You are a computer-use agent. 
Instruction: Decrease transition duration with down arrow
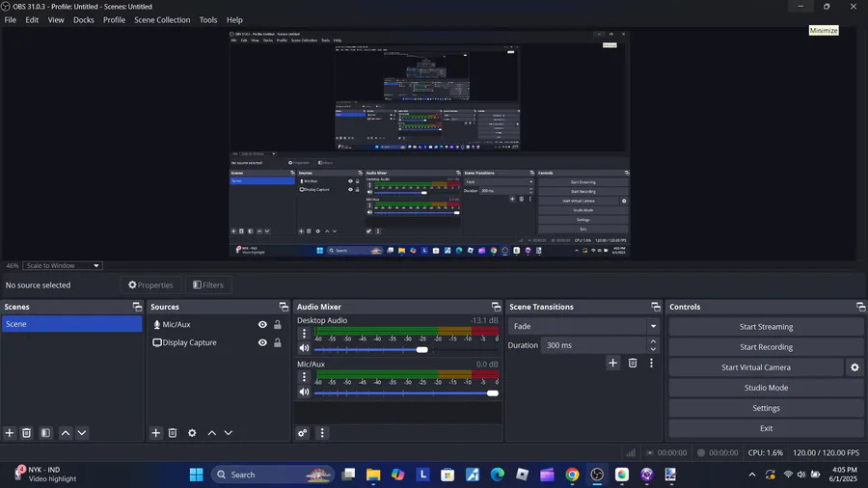click(653, 349)
